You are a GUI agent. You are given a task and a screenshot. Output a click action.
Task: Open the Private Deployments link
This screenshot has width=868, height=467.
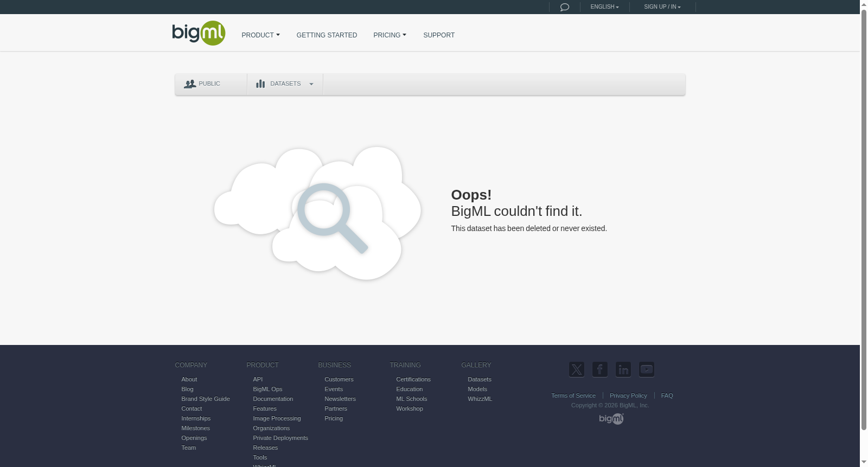point(280,438)
